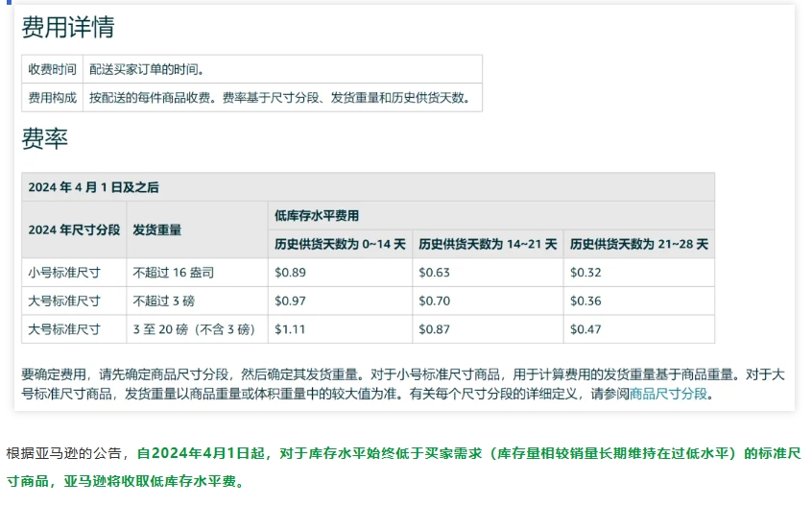This screenshot has height=506, width=812.
Task: Select the 费用详情 heading
Action: (68, 27)
